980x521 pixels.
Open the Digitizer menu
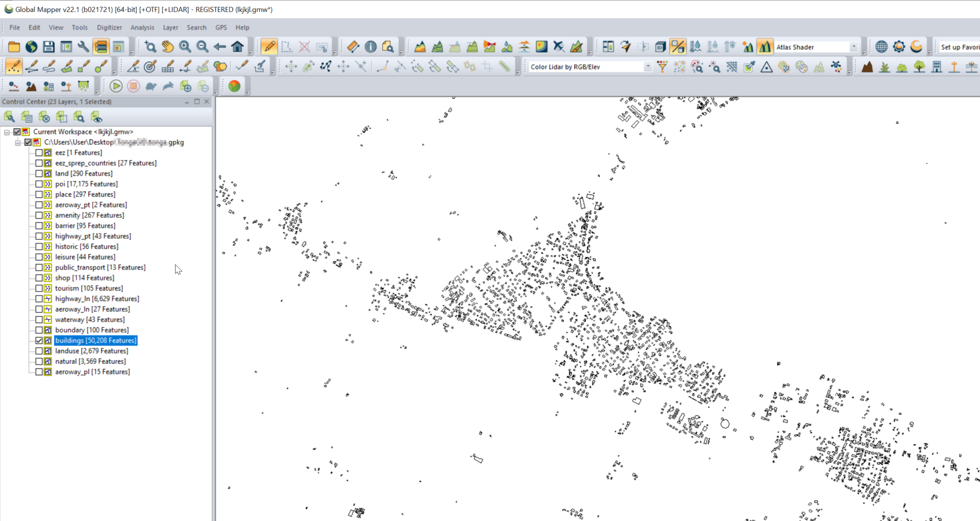click(109, 27)
